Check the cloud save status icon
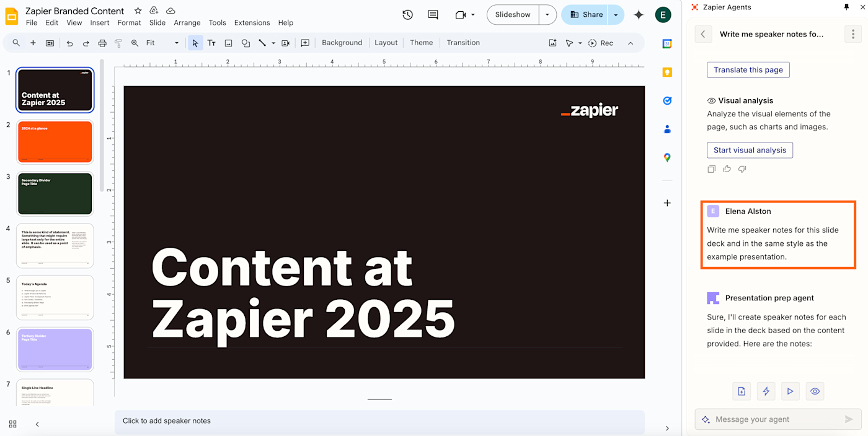Viewport: 868px width, 436px height. 170,11
